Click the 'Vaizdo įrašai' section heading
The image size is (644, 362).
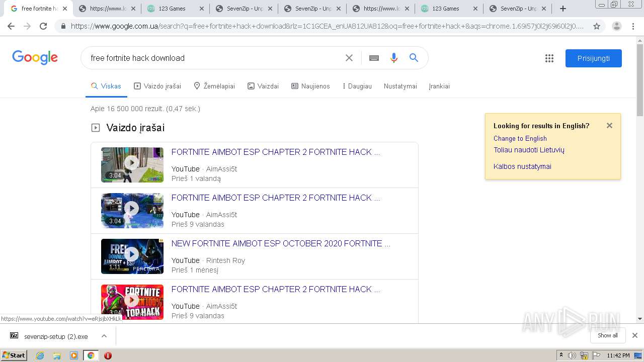pos(135,128)
